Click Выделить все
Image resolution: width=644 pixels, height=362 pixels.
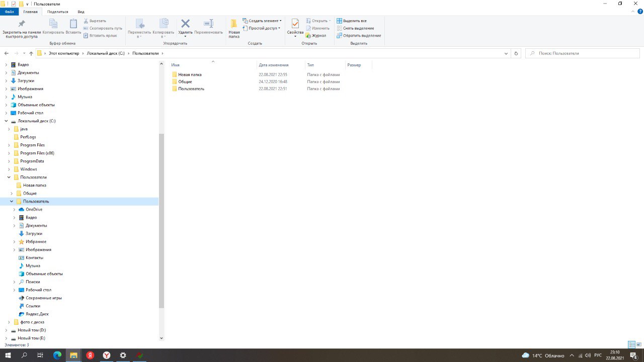coord(352,21)
